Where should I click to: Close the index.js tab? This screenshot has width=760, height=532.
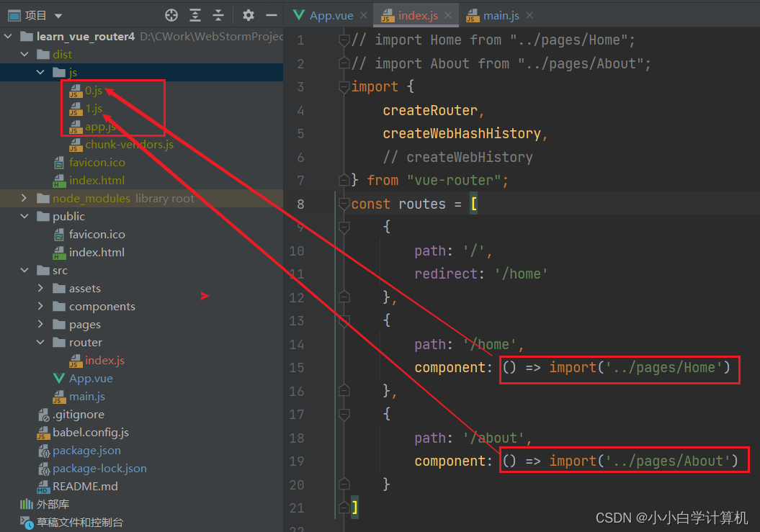point(448,16)
